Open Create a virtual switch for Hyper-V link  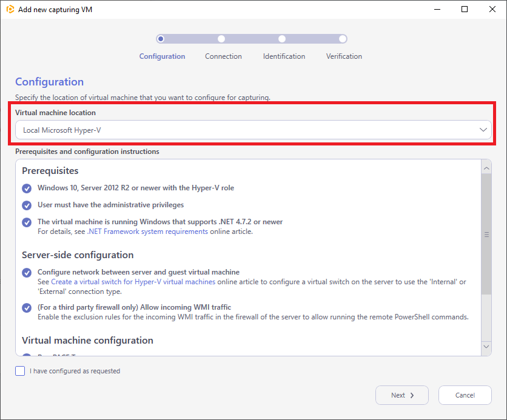tap(133, 282)
